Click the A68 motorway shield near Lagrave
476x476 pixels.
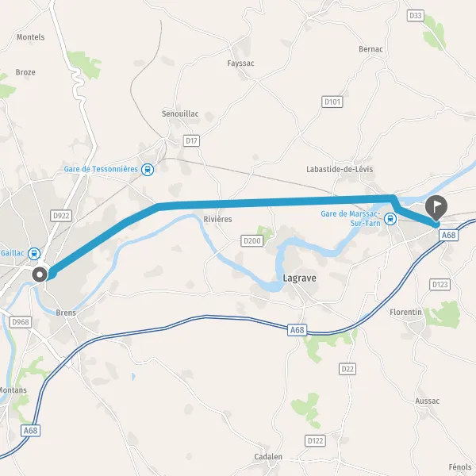(x=297, y=330)
